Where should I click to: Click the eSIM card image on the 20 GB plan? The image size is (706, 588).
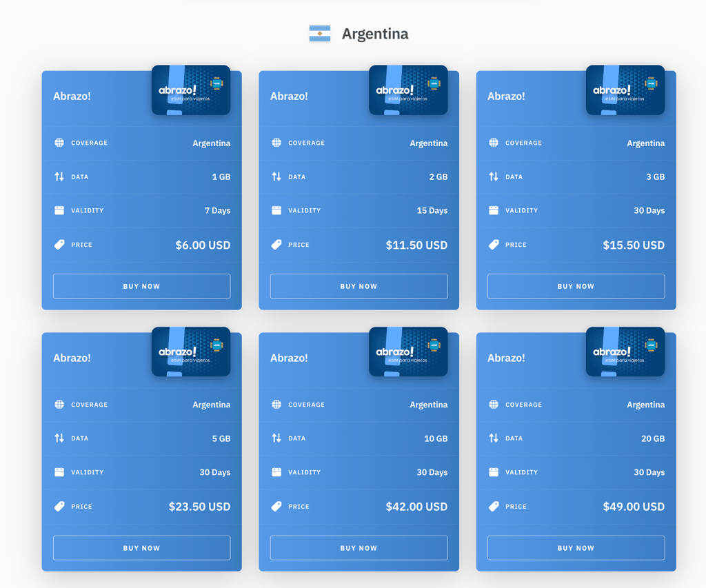point(625,352)
